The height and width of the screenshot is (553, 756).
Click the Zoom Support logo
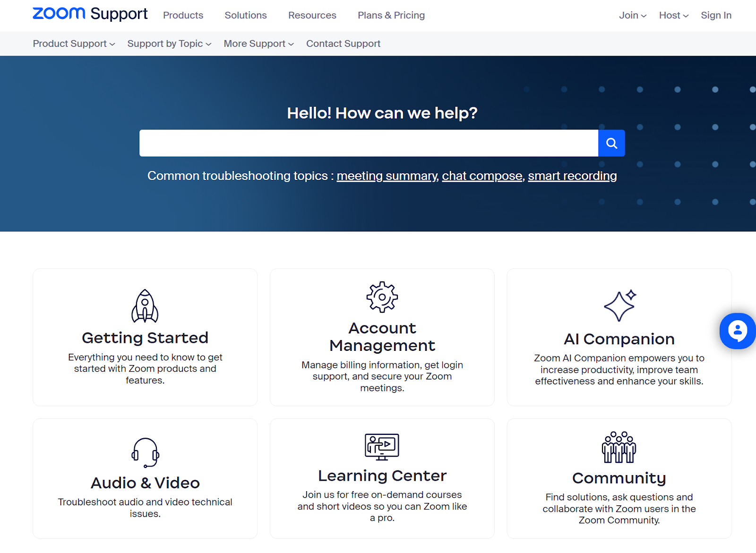90,14
